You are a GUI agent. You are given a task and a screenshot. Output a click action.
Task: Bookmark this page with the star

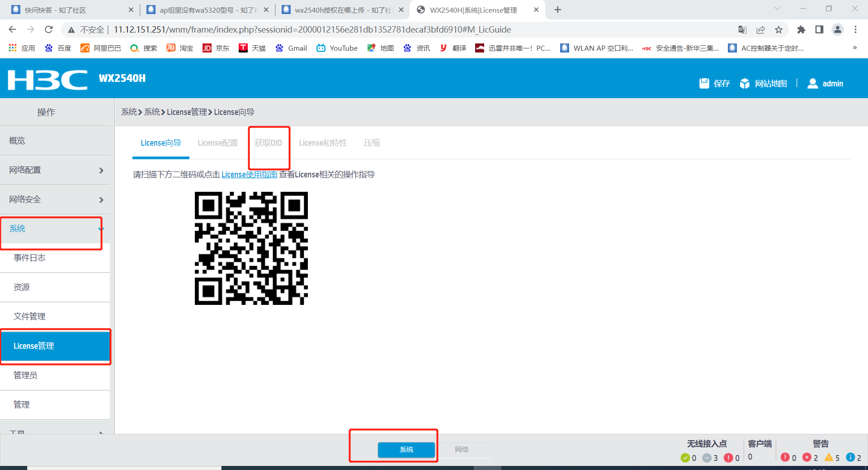pos(778,29)
